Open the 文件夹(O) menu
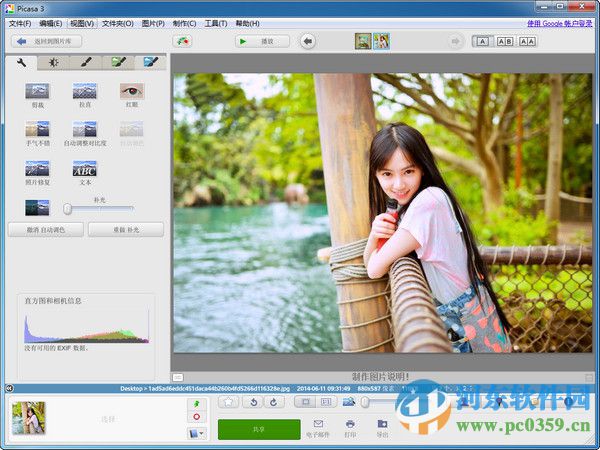The image size is (600, 450). pos(118,24)
